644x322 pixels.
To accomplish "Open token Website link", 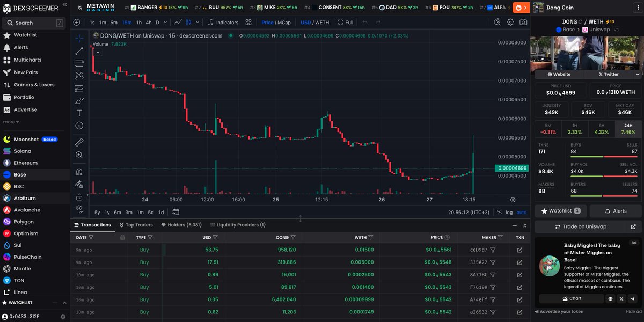I will 559,75.
